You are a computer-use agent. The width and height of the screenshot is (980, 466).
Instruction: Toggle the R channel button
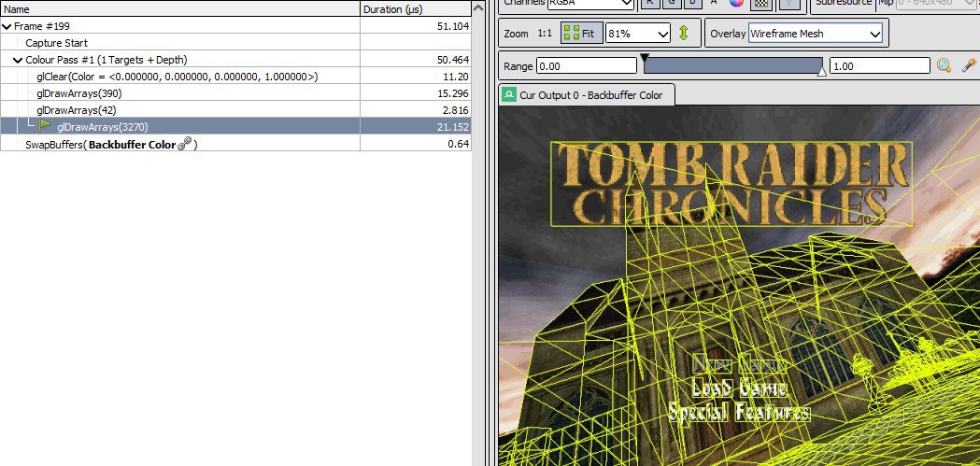point(650,3)
